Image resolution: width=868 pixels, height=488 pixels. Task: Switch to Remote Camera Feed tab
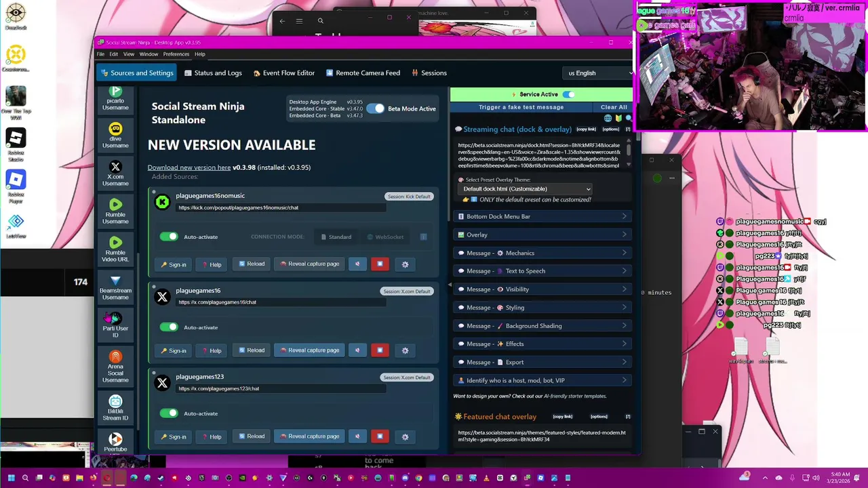(x=363, y=73)
